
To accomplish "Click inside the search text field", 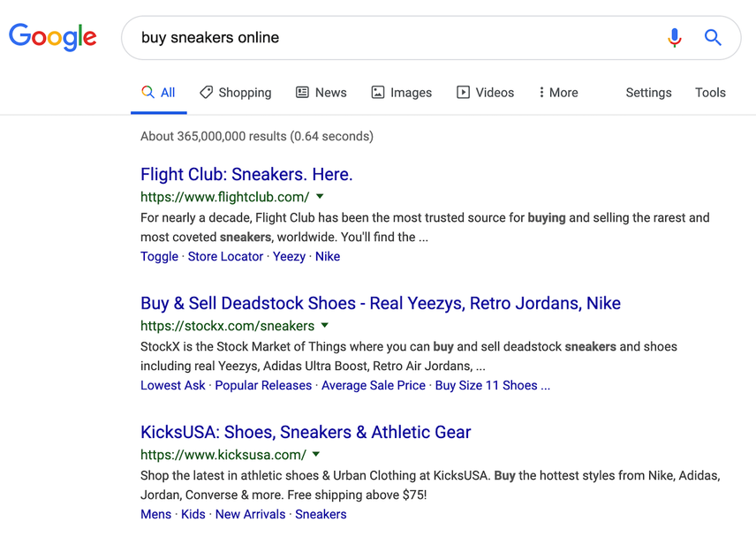I will click(389, 38).
